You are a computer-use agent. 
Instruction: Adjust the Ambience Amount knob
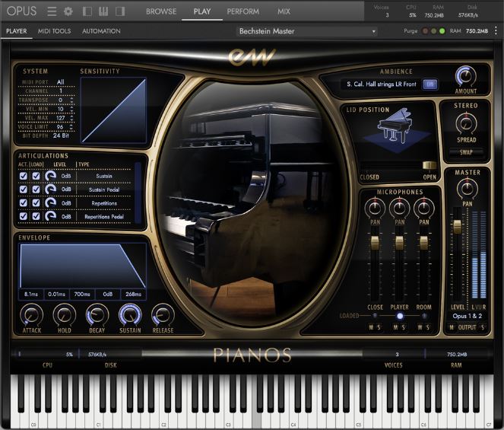pyautogui.click(x=465, y=76)
